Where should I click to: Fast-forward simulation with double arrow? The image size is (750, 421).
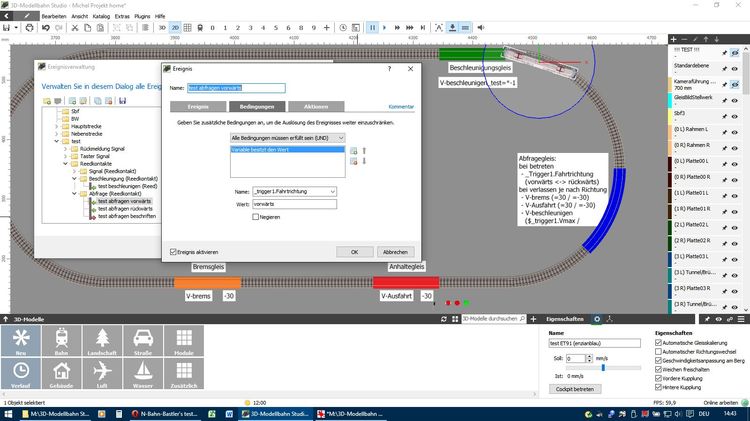point(397,28)
